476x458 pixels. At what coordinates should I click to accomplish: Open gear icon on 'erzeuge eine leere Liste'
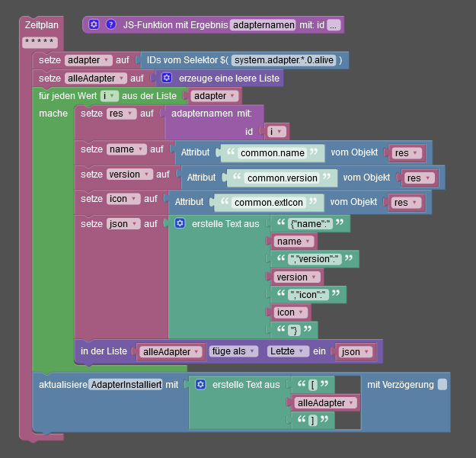(166, 78)
